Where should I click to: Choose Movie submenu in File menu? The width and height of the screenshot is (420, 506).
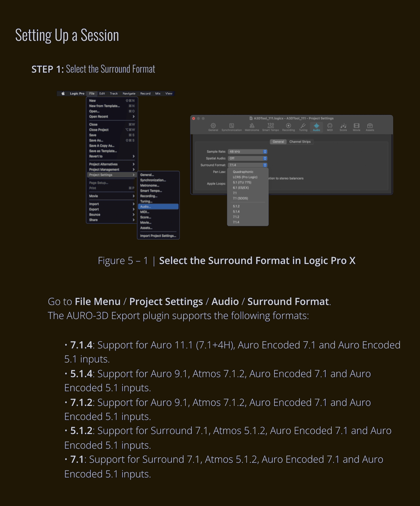pos(112,196)
